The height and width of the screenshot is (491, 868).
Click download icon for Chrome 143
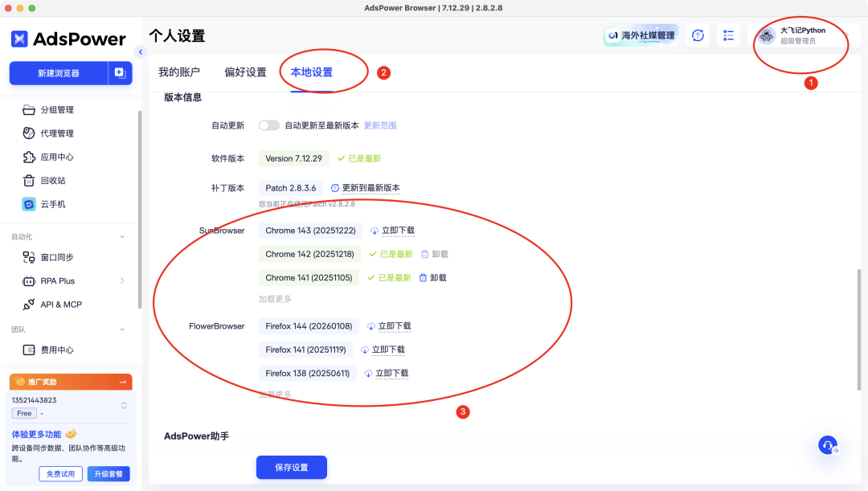[375, 231]
